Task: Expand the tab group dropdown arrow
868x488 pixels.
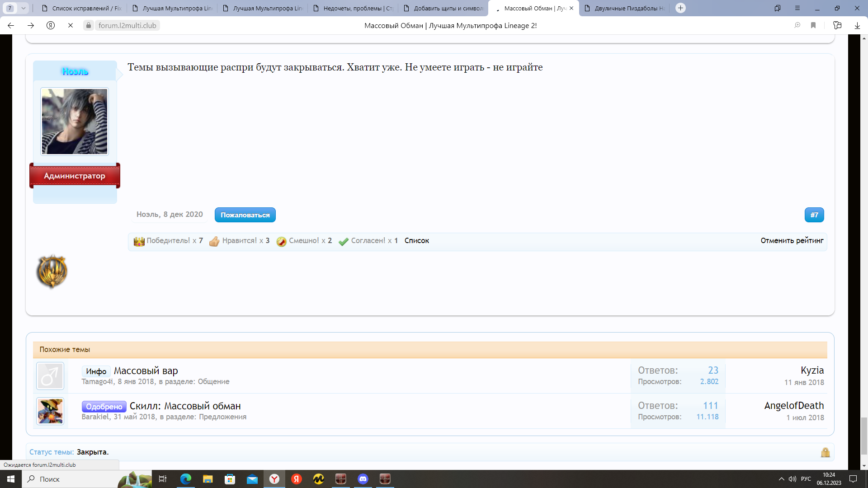Action: click(23, 8)
